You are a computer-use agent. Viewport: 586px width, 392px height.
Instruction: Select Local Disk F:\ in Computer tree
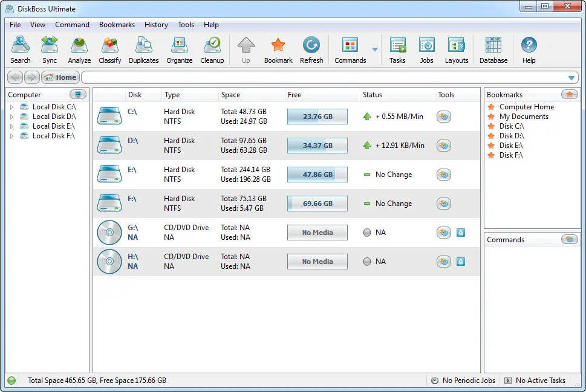tap(53, 136)
